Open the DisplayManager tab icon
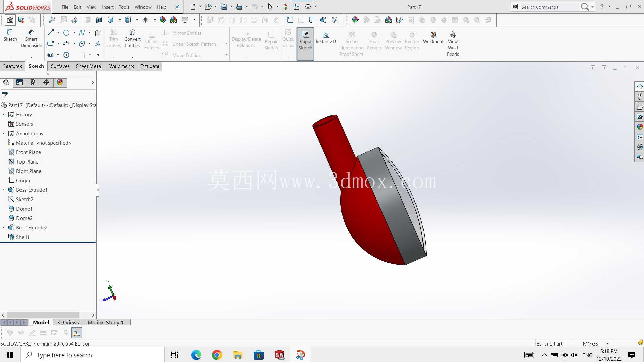The image size is (644, 362). 60,83
